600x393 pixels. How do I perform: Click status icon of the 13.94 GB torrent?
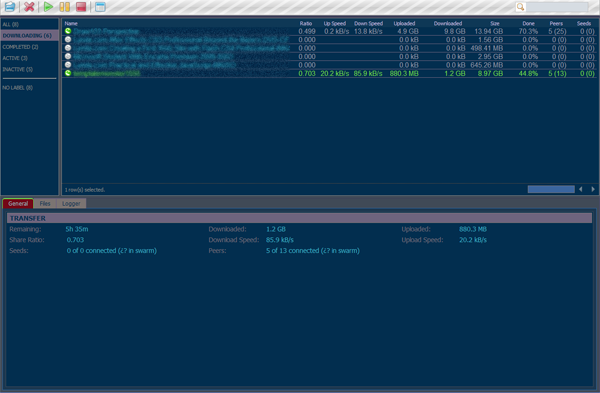point(68,31)
